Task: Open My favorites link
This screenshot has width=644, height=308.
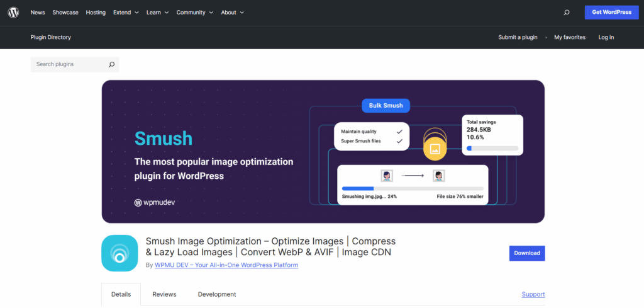Action: (570, 37)
